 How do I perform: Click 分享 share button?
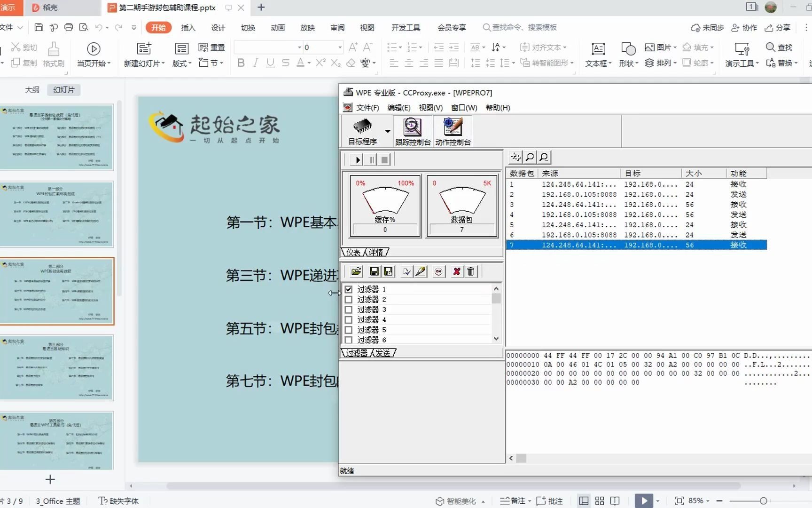tap(778, 28)
